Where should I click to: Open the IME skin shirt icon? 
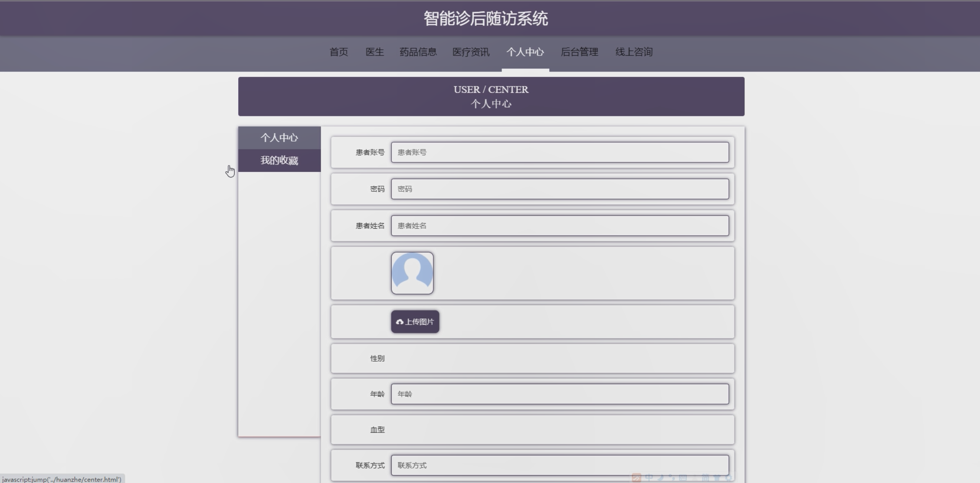point(717,478)
